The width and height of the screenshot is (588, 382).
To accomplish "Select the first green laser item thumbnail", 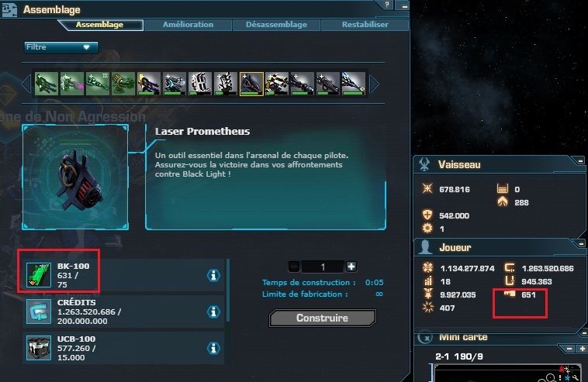I will [x=47, y=84].
